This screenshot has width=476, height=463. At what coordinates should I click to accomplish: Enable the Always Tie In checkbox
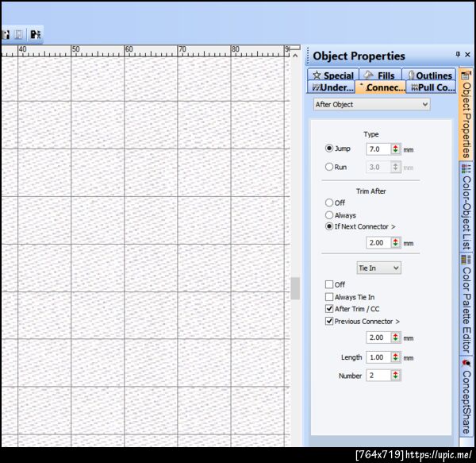tap(329, 296)
